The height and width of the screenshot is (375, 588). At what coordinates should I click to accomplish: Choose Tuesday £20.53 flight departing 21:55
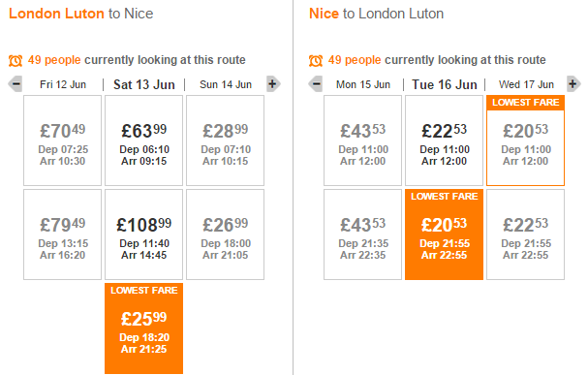click(444, 234)
